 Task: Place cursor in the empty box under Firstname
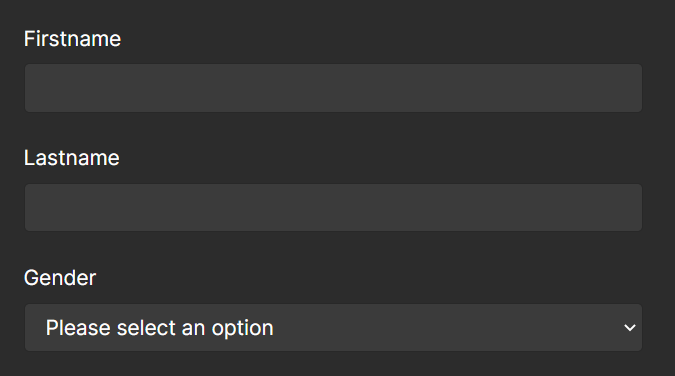(333, 88)
